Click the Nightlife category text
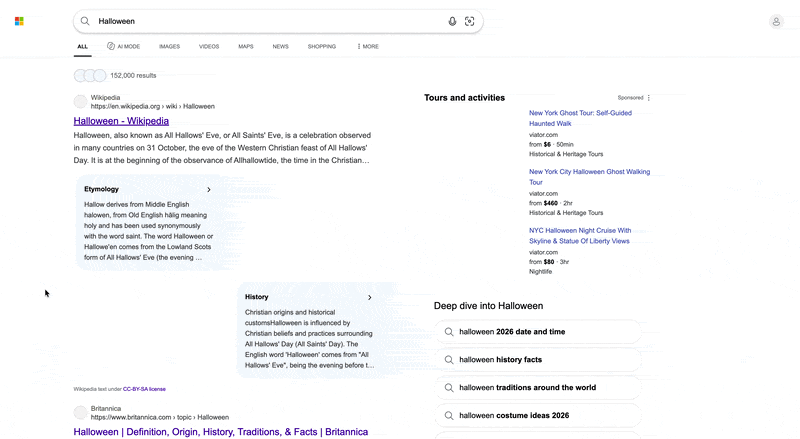The image size is (800, 439). click(540, 272)
